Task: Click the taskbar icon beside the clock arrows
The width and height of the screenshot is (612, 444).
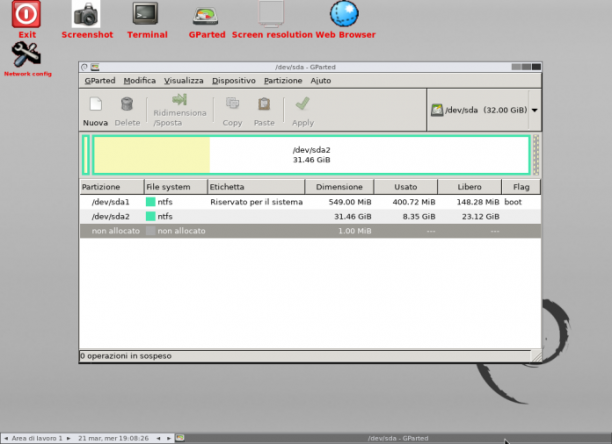Action: point(180,438)
